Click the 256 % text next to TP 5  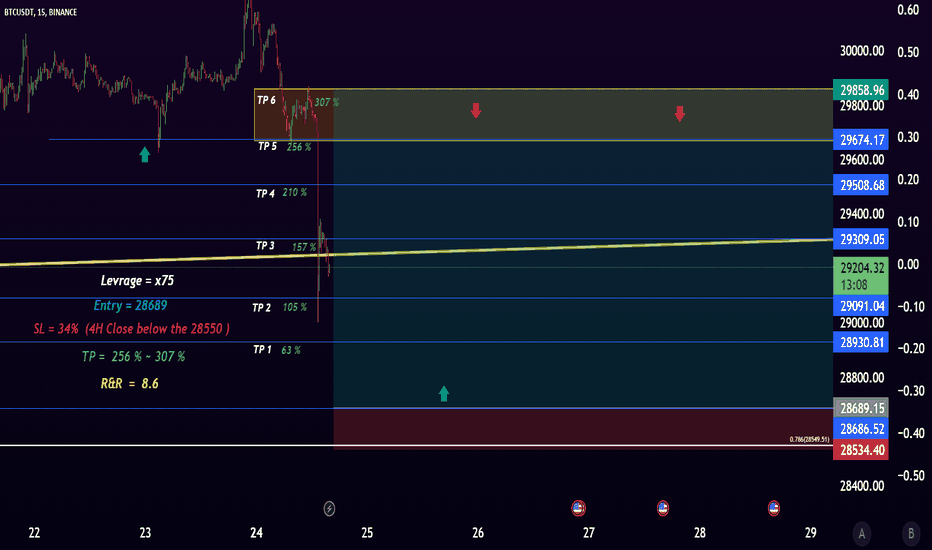click(299, 147)
